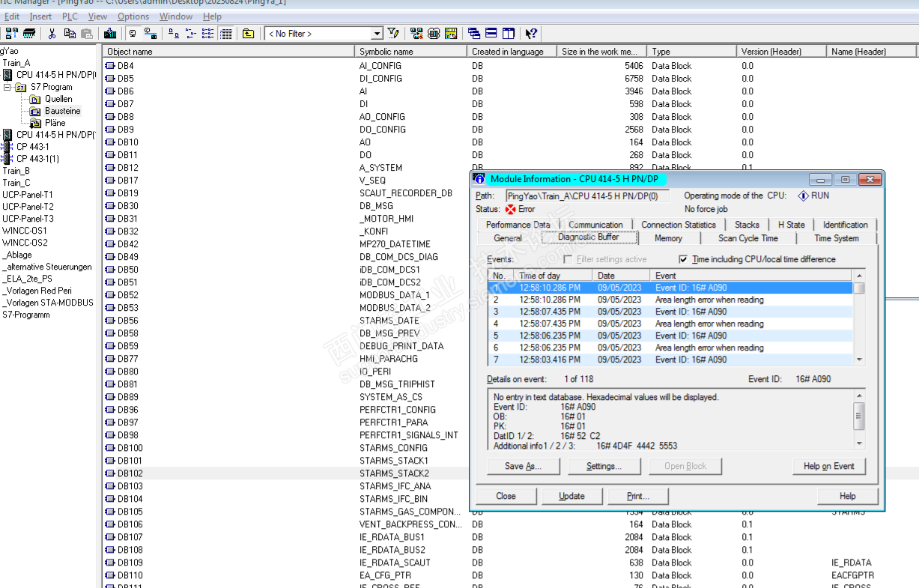Toggle Filter settings active checkbox
Image resolution: width=919 pixels, height=588 pixels.
(568, 259)
